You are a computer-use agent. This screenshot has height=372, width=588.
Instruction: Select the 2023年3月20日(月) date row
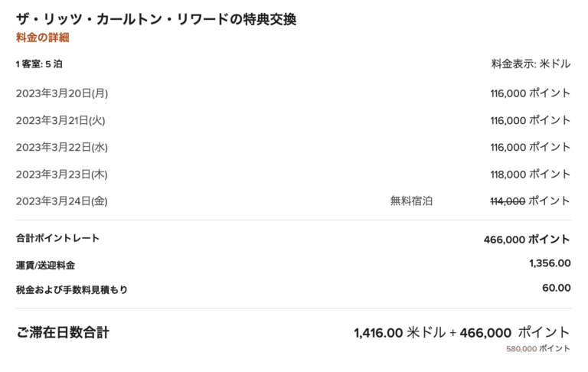[62, 93]
